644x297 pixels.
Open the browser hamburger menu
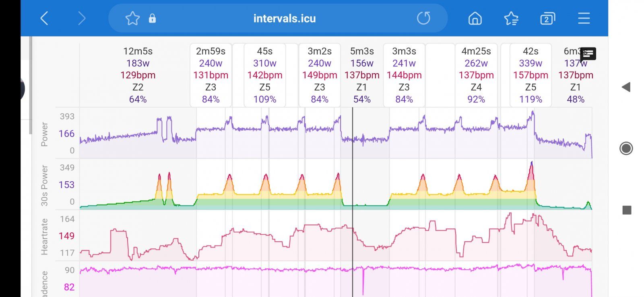[584, 18]
